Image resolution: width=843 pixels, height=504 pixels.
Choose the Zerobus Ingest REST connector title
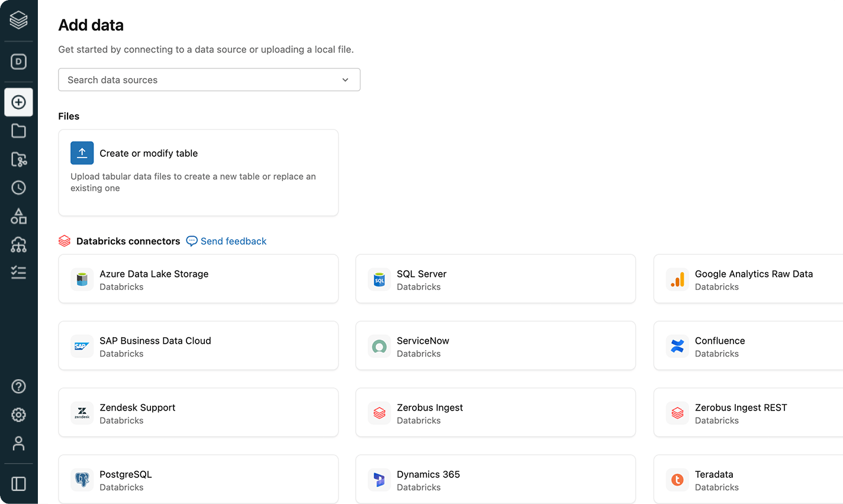tap(741, 408)
